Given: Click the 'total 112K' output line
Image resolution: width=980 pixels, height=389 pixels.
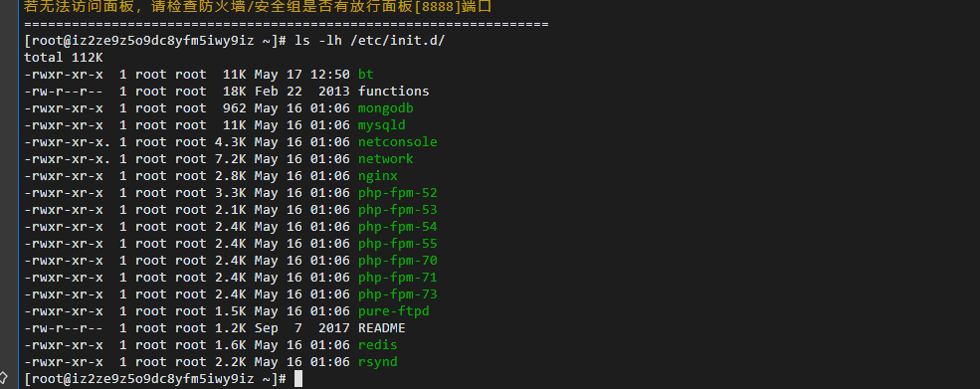Looking at the screenshot, I should [x=63, y=58].
